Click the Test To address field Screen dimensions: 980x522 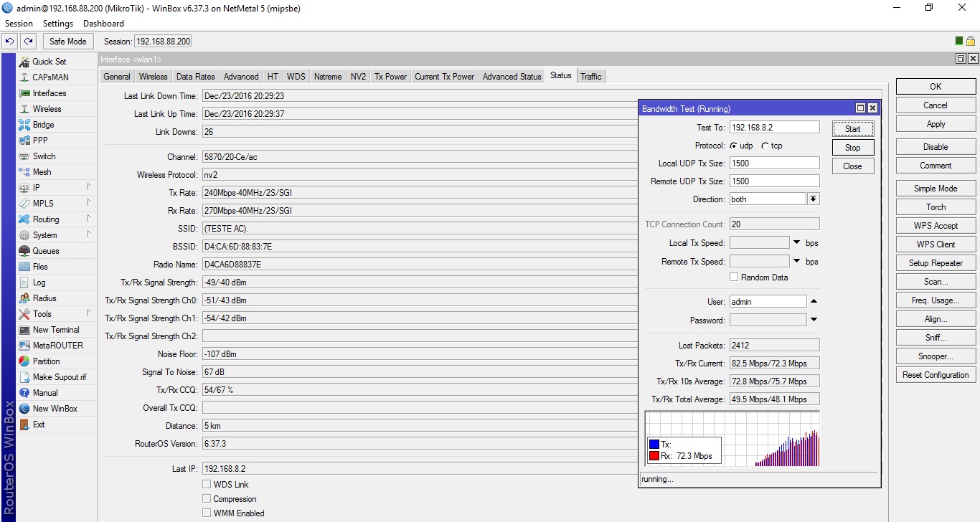point(774,127)
